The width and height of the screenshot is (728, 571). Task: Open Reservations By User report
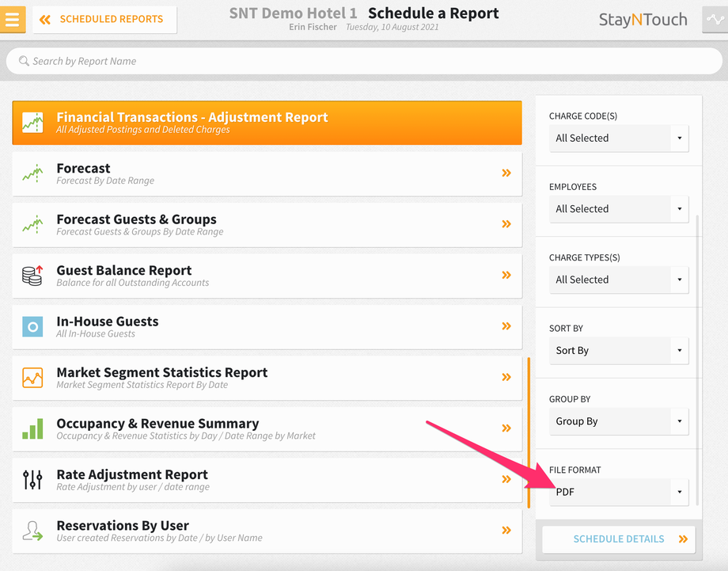click(x=267, y=532)
